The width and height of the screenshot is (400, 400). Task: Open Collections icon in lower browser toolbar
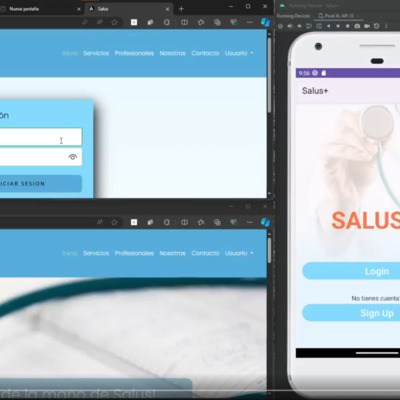tap(217, 222)
